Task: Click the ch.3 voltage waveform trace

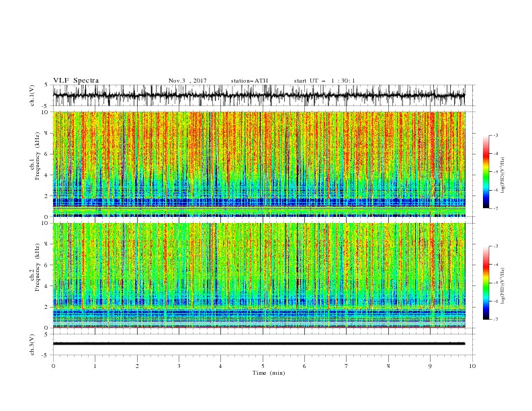Action: [259, 344]
